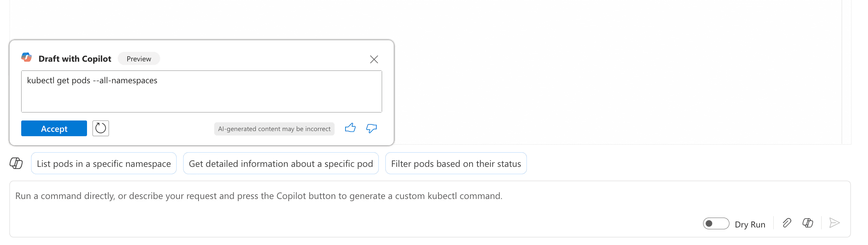Open Copilot from the command bar icon
The image size is (868, 245).
pos(808,223)
